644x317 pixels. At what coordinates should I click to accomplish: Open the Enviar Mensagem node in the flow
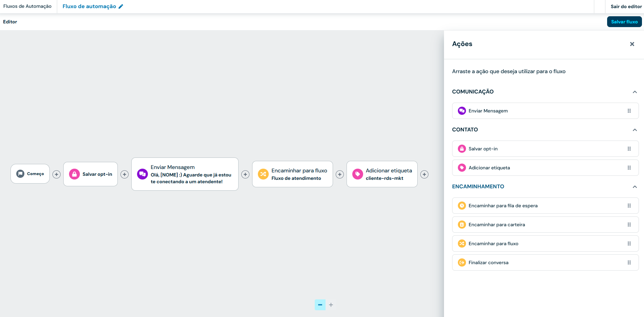coord(185,174)
